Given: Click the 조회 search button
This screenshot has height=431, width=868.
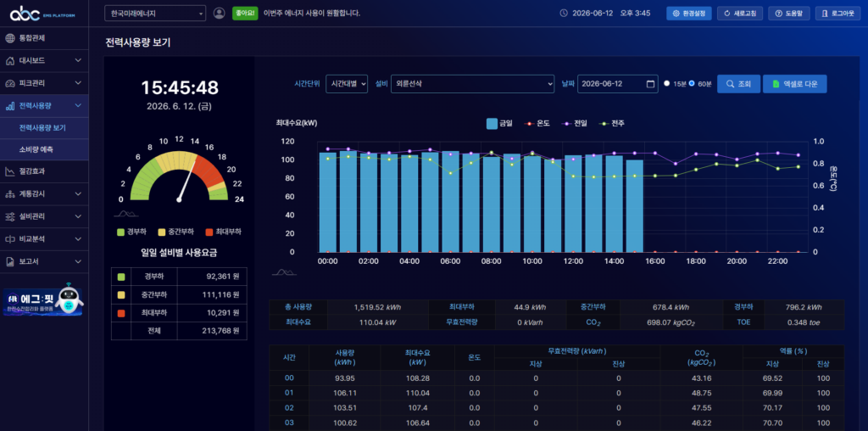Looking at the screenshot, I should (x=738, y=84).
